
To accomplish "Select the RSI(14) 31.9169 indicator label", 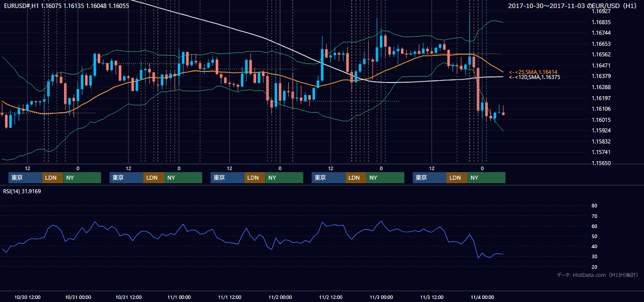I will pos(22,191).
